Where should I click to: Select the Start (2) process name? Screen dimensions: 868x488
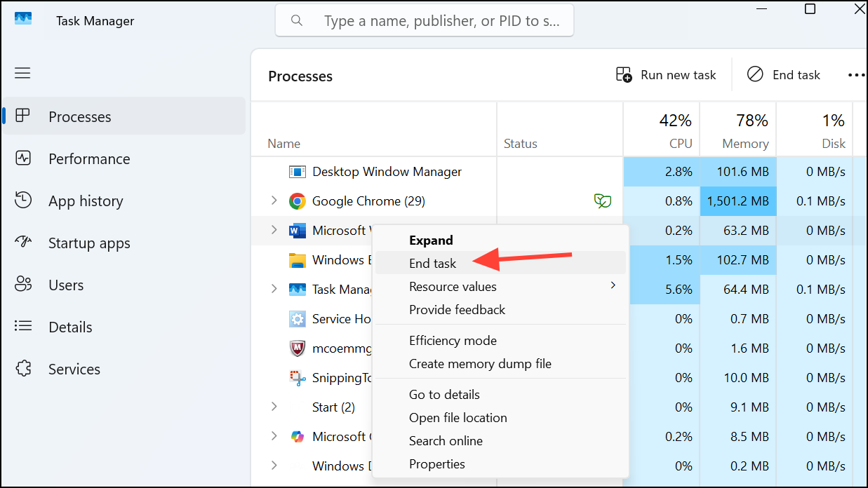pos(333,407)
